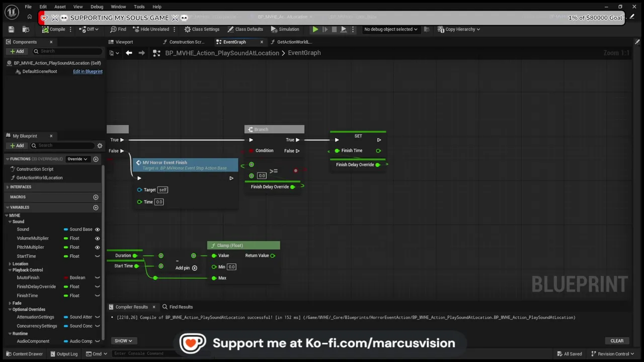644x362 pixels.
Task: Open Class Defaults
Action: coord(245,29)
